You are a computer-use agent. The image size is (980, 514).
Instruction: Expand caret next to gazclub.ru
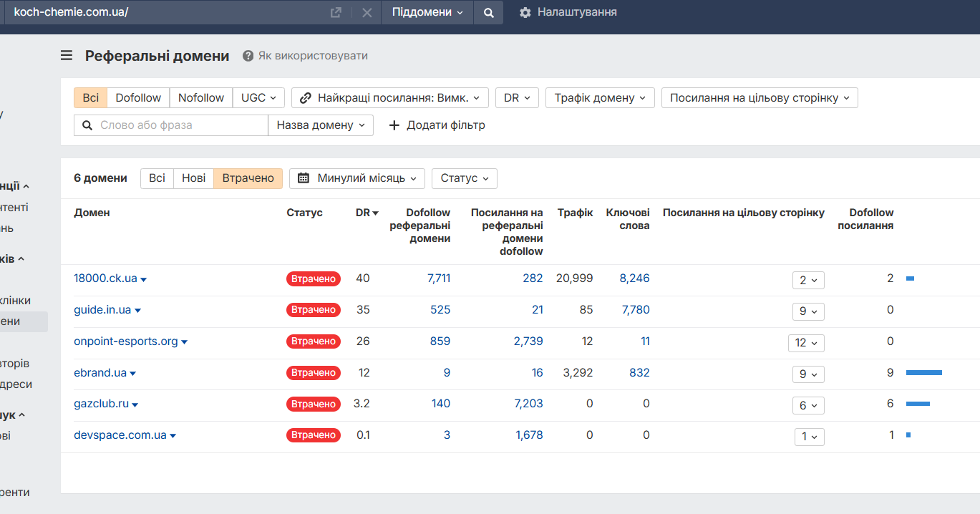click(x=135, y=405)
